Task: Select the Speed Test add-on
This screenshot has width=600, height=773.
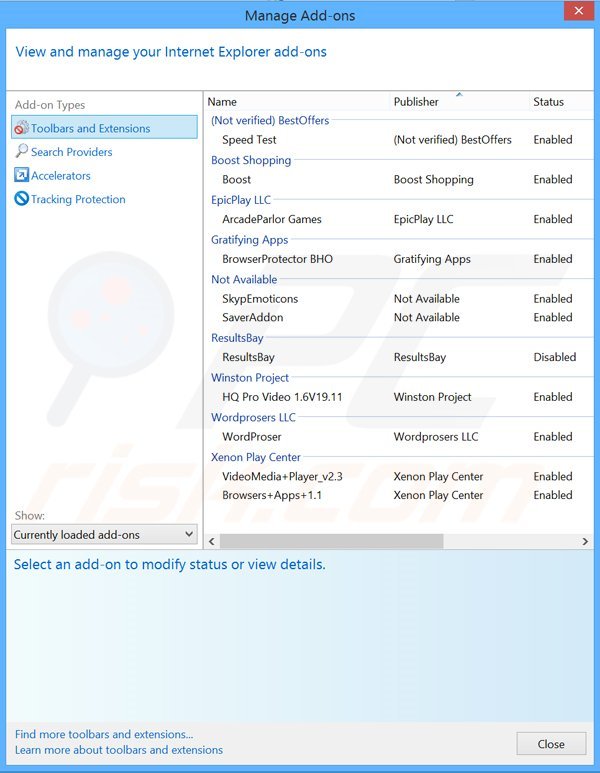Action: click(x=399, y=140)
